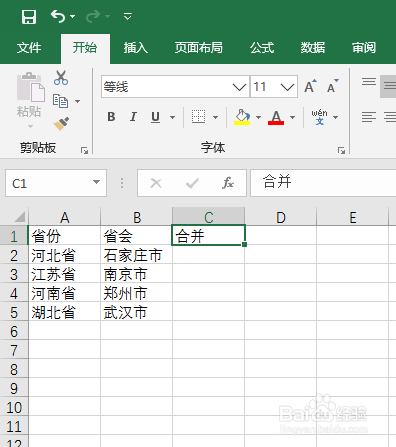Open the font color dropdown arrow

point(292,117)
